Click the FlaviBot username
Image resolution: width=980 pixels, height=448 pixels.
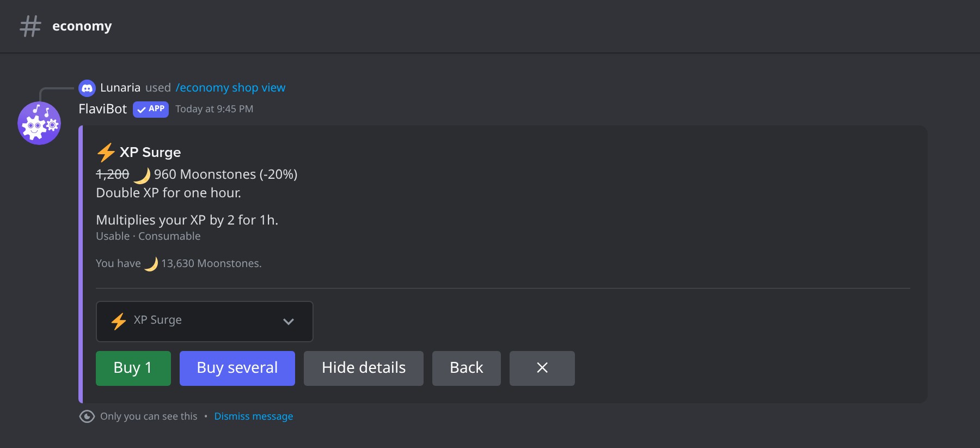(103, 109)
